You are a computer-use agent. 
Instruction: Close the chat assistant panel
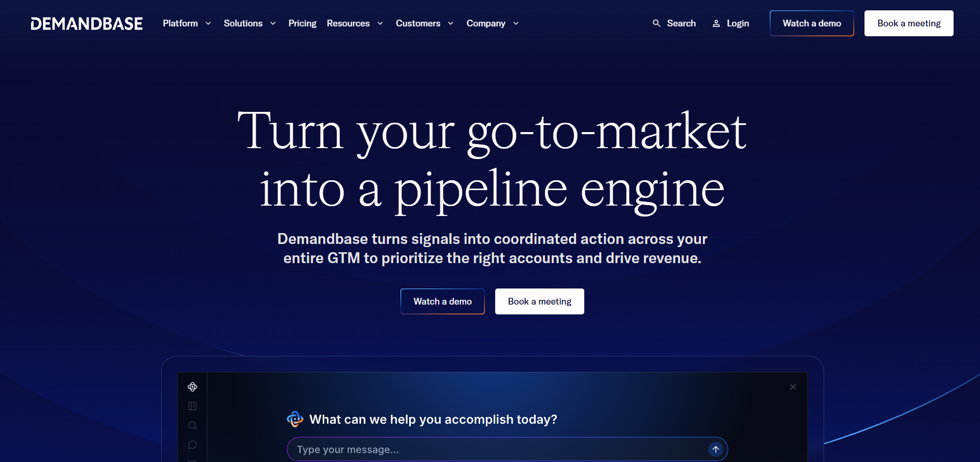tap(793, 387)
